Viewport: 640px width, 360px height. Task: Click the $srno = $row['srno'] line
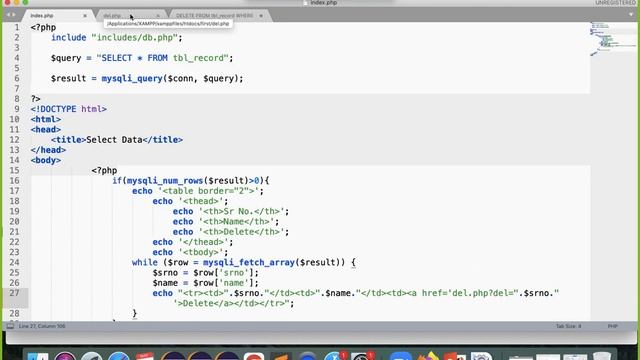(205, 272)
